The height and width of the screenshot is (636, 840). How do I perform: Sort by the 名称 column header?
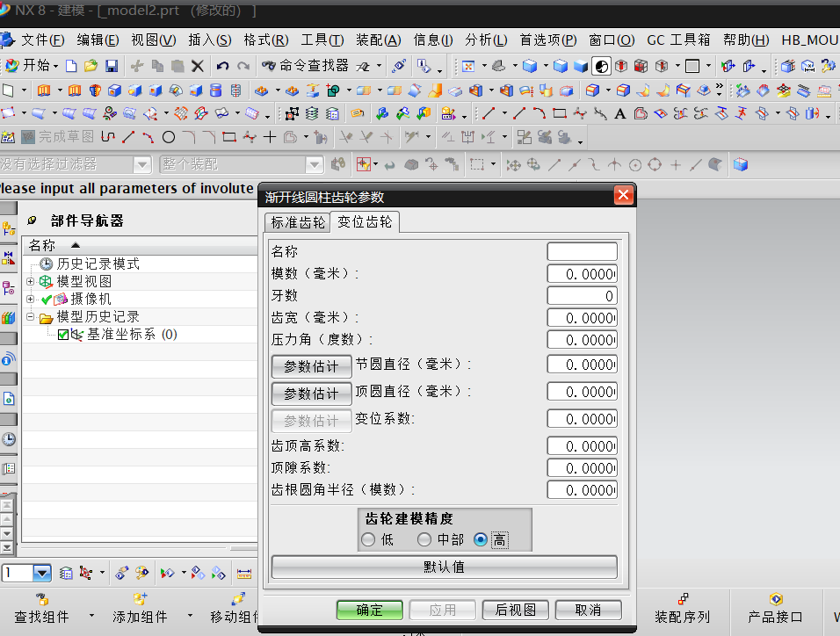141,245
